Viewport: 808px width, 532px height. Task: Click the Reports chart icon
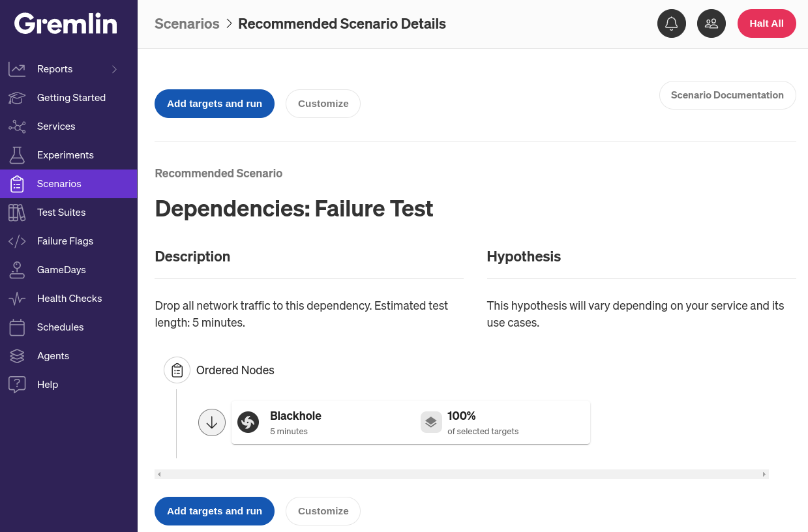pyautogui.click(x=17, y=69)
